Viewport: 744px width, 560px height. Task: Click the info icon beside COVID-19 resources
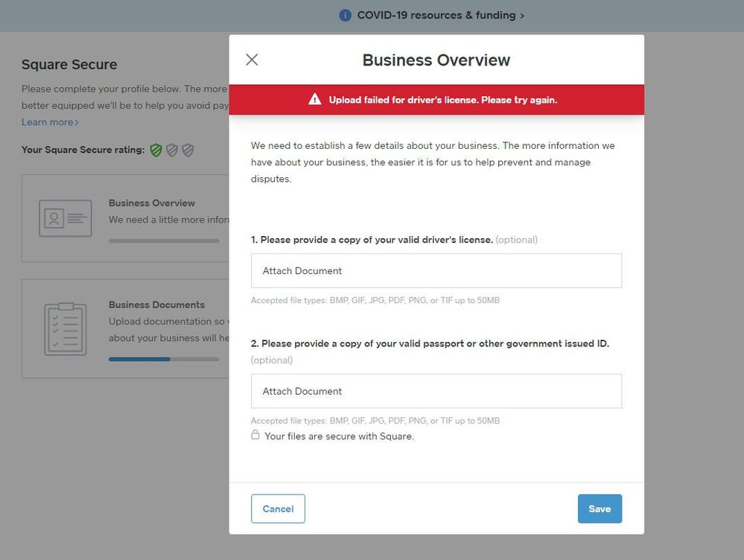click(345, 16)
